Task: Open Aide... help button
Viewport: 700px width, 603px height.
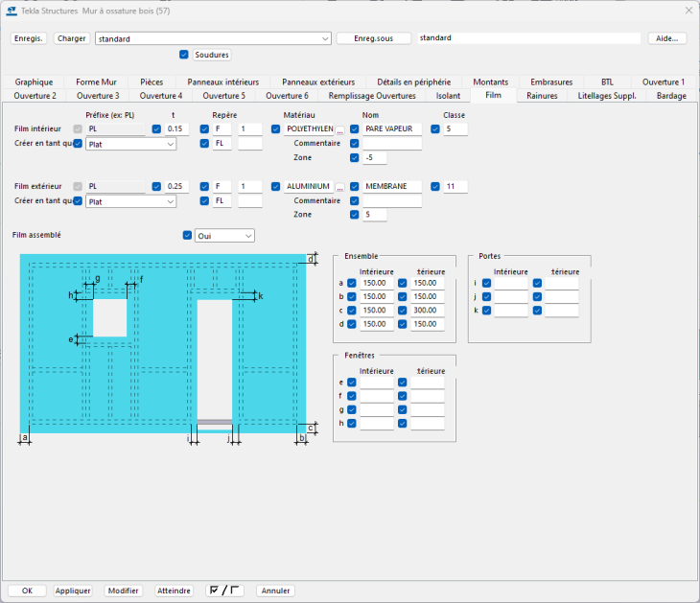Action: click(x=666, y=38)
